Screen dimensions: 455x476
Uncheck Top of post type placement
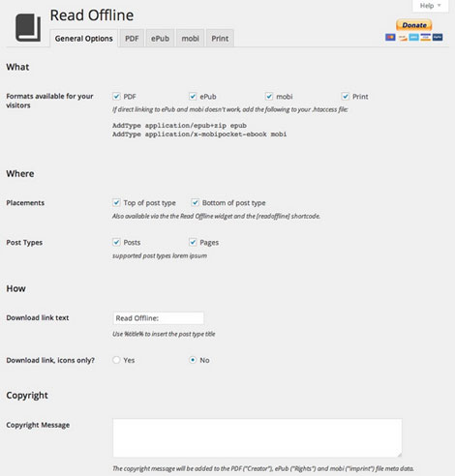pos(116,202)
